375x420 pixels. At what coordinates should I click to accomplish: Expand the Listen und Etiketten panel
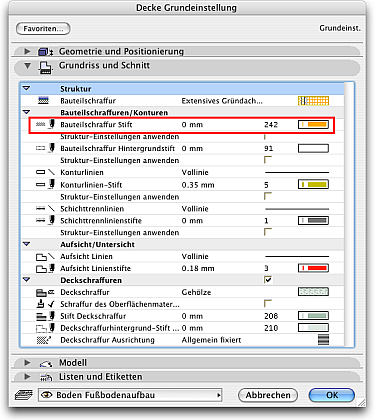pyautogui.click(x=27, y=377)
